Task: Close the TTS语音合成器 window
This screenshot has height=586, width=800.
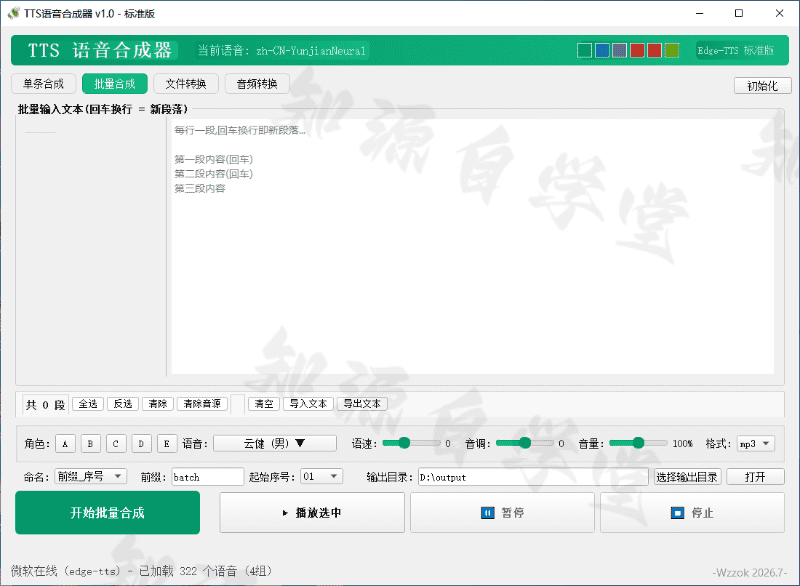Action: pyautogui.click(x=780, y=13)
